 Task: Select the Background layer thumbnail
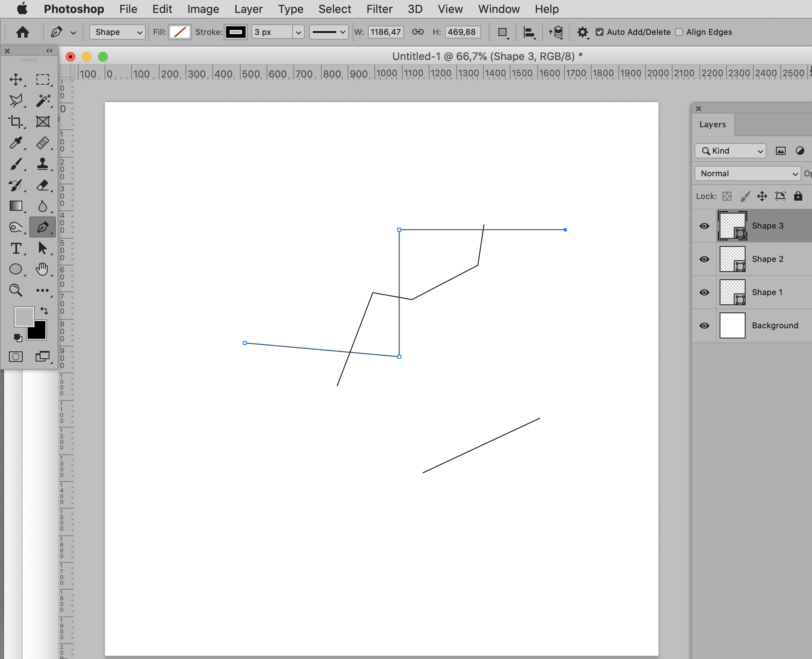tap(732, 325)
